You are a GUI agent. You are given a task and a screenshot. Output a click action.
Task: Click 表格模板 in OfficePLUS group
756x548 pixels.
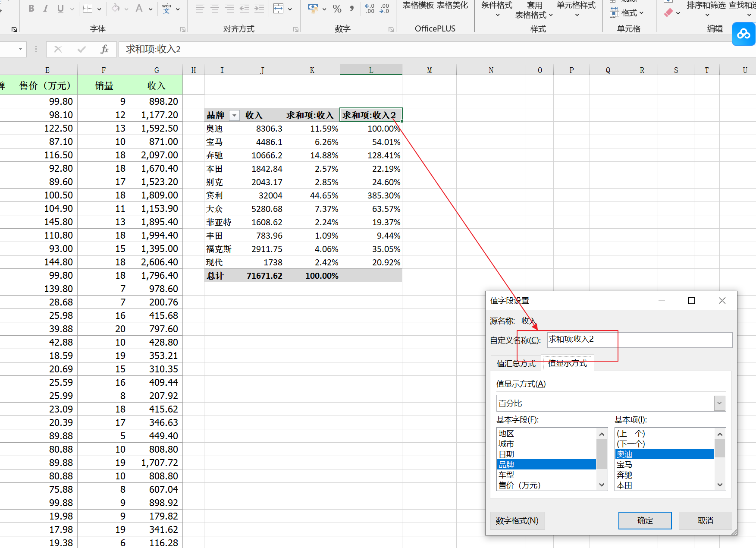tap(418, 5)
